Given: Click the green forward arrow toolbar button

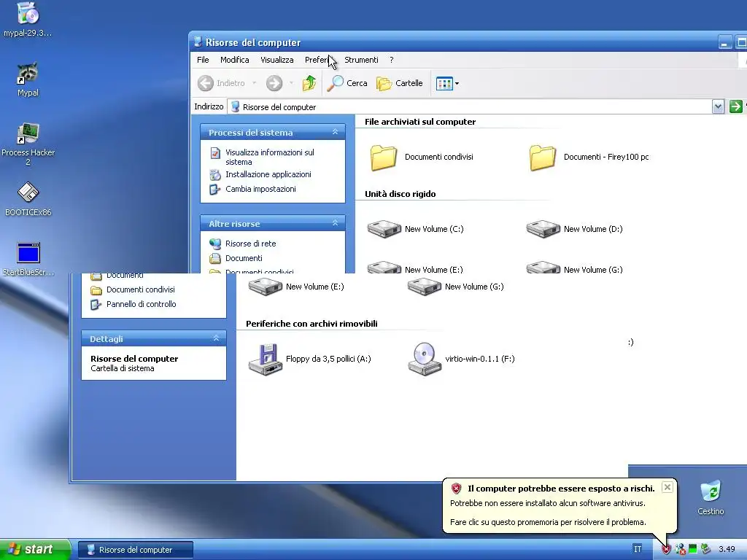Looking at the screenshot, I should point(274,83).
